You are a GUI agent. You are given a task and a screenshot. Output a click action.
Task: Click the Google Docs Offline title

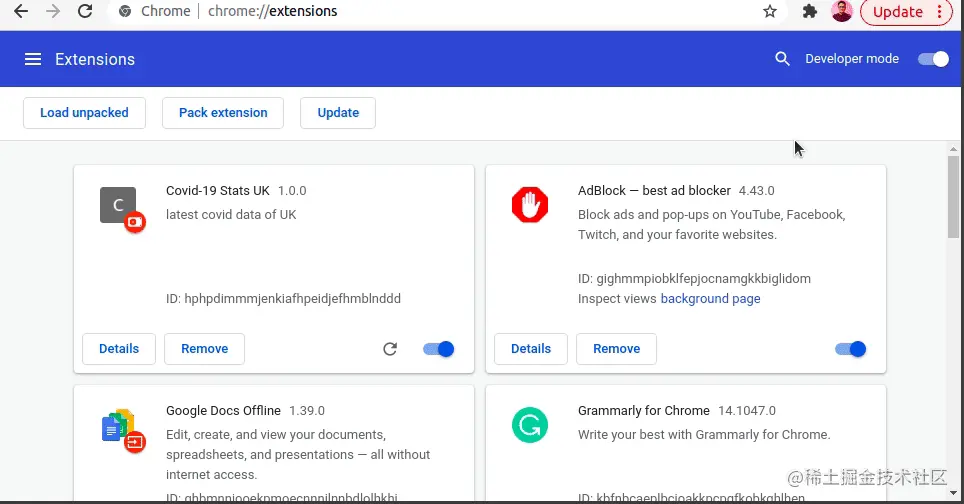[x=223, y=411]
